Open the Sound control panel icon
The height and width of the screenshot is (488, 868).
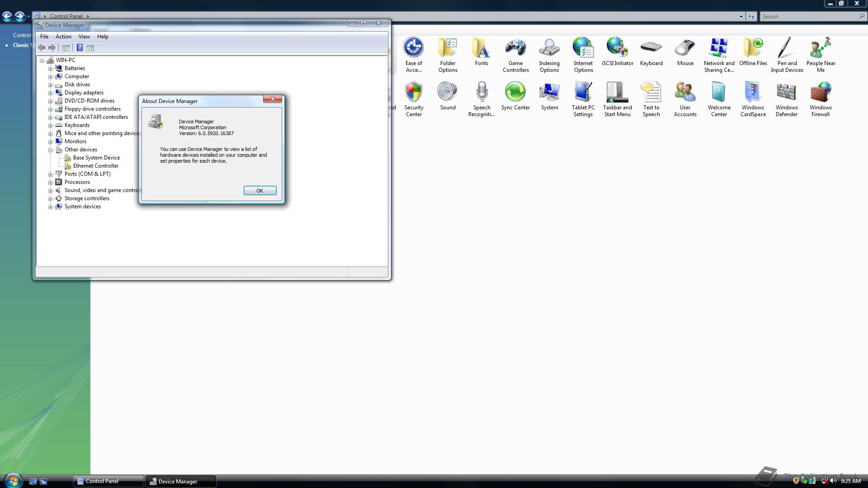(x=448, y=96)
